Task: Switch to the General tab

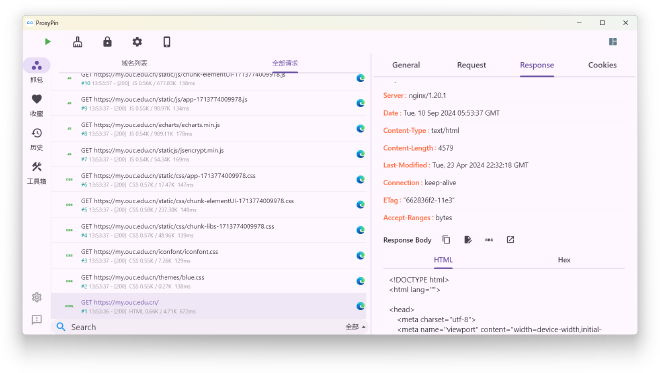Action: 406,65
